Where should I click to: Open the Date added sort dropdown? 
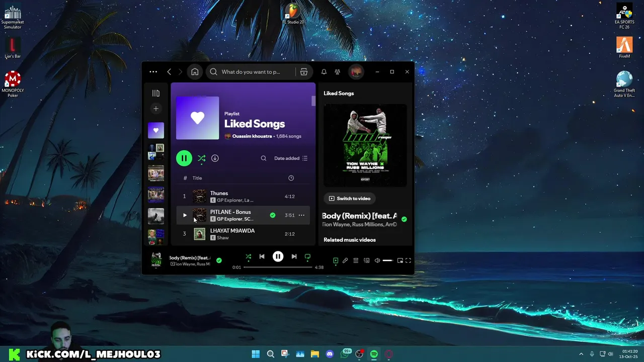point(291,158)
